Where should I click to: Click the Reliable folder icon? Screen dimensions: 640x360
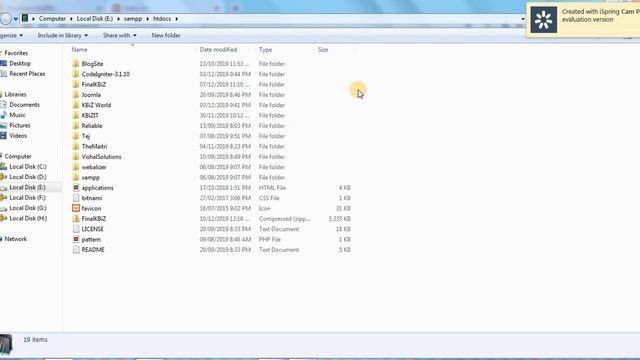[76, 126]
